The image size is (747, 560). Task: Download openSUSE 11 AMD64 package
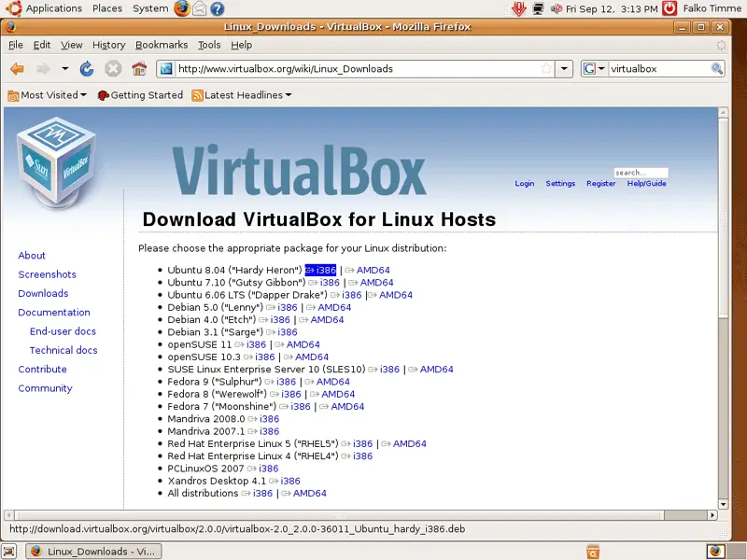(297, 344)
